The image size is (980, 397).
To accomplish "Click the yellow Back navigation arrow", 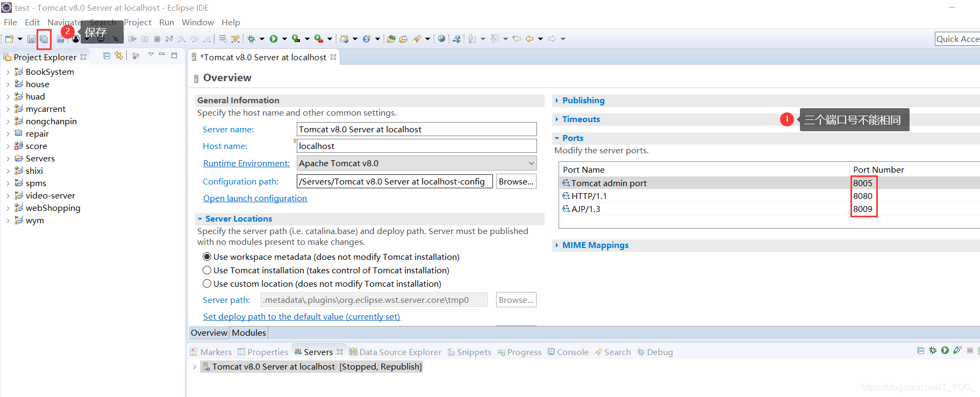I will pos(530,39).
